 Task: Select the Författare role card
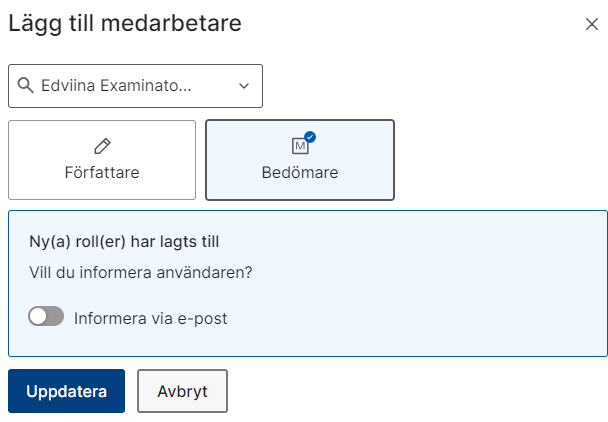coord(102,160)
